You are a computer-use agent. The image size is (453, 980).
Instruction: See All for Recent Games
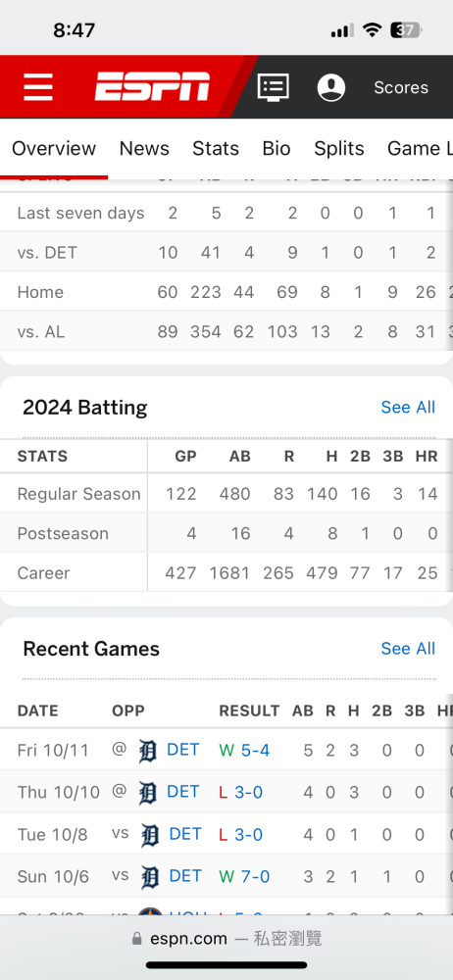click(x=408, y=648)
